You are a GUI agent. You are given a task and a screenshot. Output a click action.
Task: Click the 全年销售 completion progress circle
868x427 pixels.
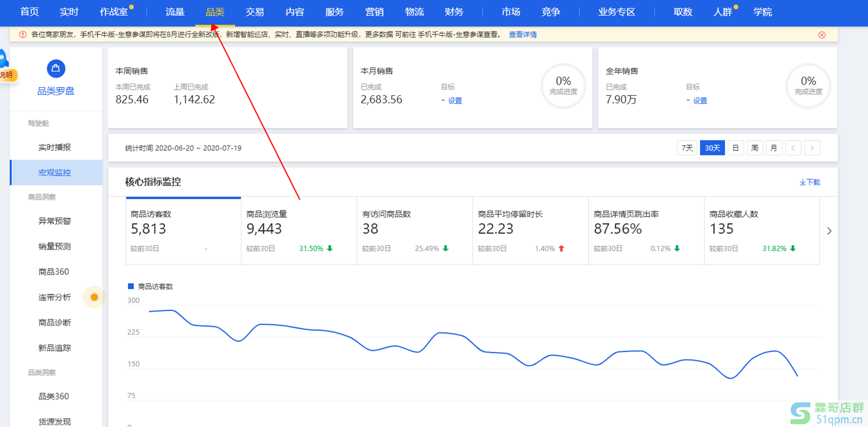click(808, 86)
